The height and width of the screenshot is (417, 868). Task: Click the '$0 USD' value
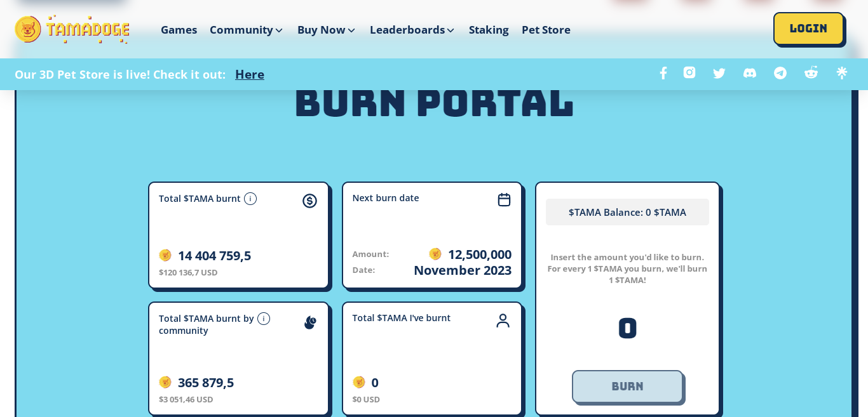tap(366, 399)
